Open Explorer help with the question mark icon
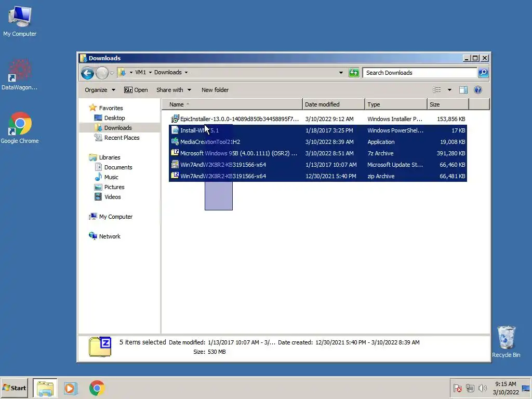This screenshot has width=532, height=399. [478, 90]
